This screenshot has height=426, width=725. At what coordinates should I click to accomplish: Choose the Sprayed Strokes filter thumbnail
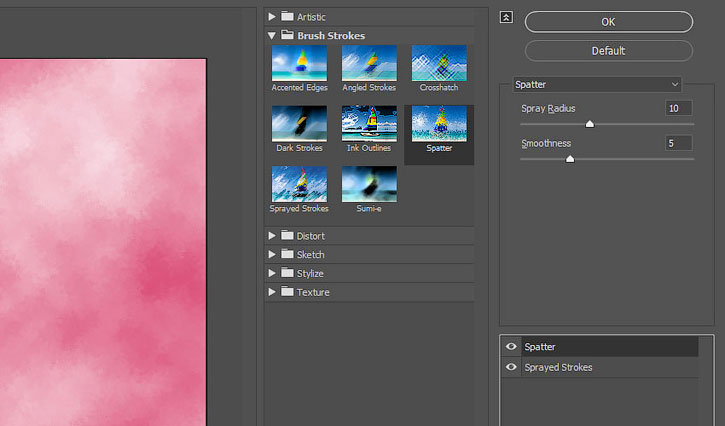299,184
